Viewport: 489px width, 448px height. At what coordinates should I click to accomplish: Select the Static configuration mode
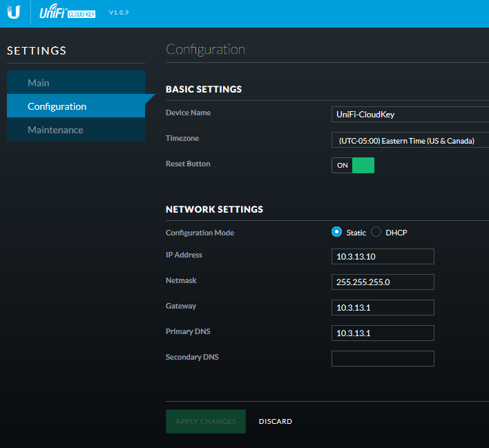point(337,232)
